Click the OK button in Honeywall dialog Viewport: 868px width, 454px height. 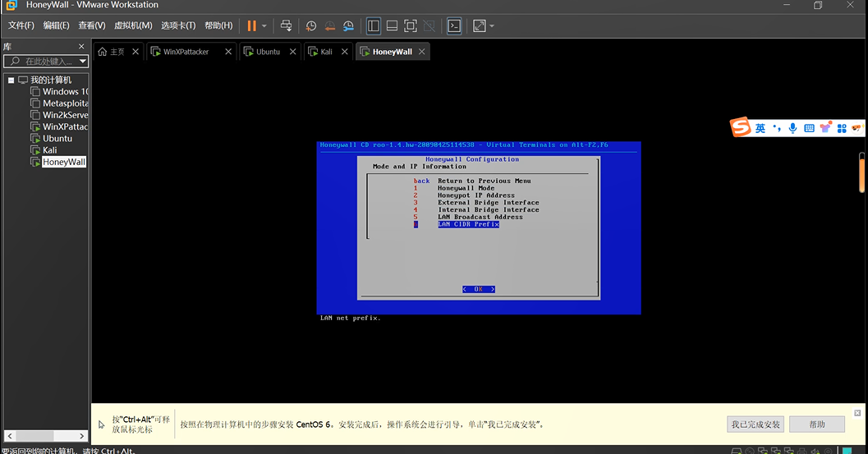pos(478,289)
